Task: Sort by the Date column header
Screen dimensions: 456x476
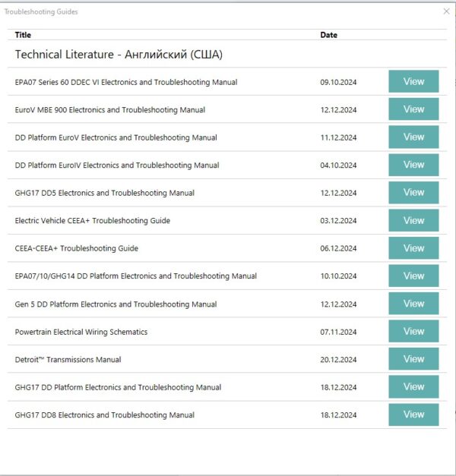Action: [x=328, y=35]
